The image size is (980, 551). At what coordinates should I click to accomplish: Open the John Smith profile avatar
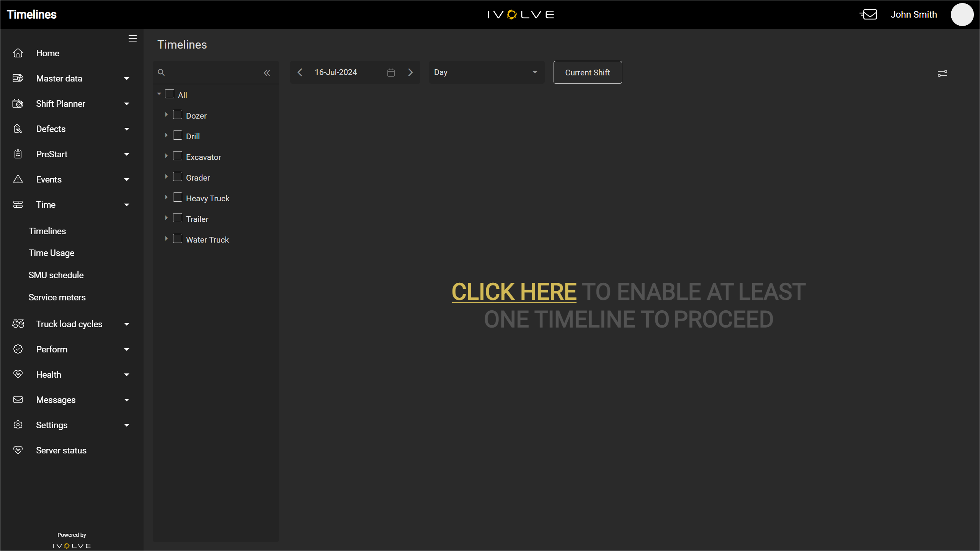click(962, 15)
